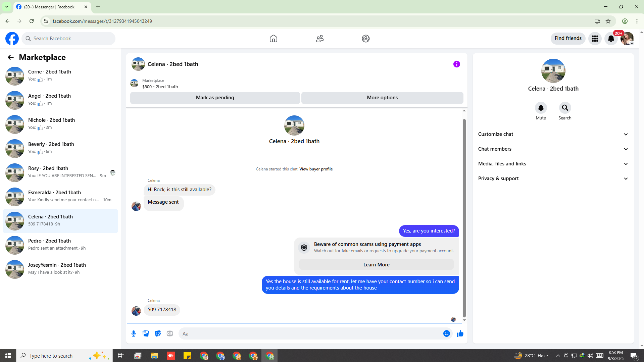This screenshot has width=644, height=362.
Task: Attach a photo using image icon
Action: click(146, 333)
